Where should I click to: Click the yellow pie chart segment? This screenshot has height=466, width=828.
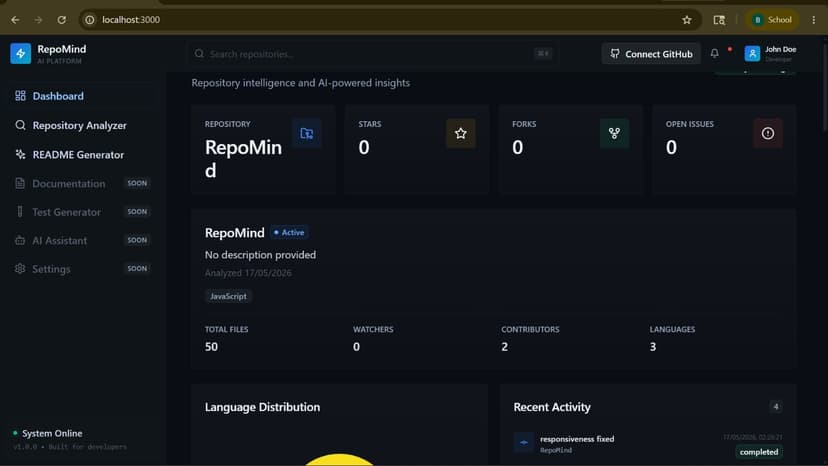(x=340, y=460)
